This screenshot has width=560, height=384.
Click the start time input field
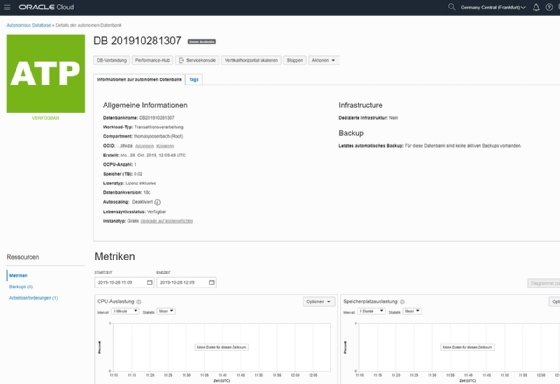click(x=124, y=283)
